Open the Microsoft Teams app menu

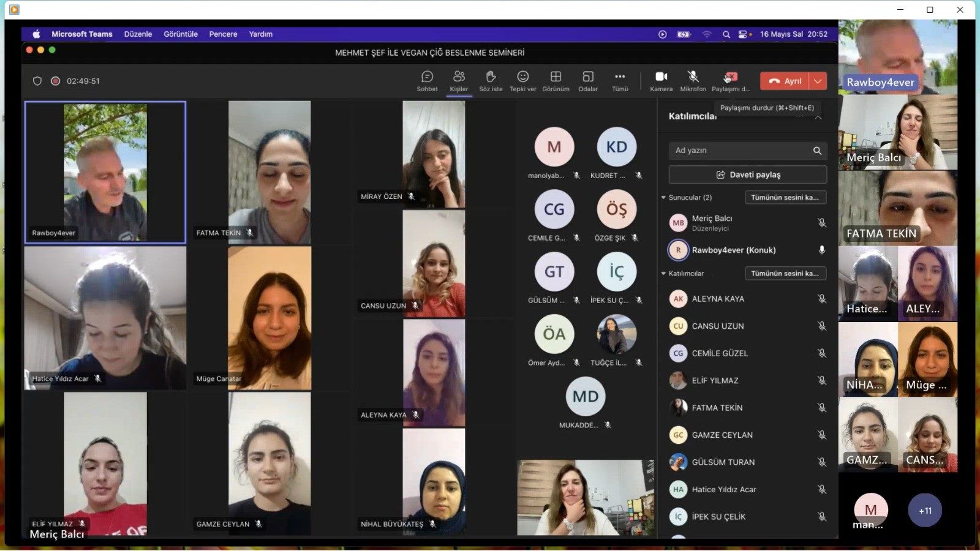point(82,34)
